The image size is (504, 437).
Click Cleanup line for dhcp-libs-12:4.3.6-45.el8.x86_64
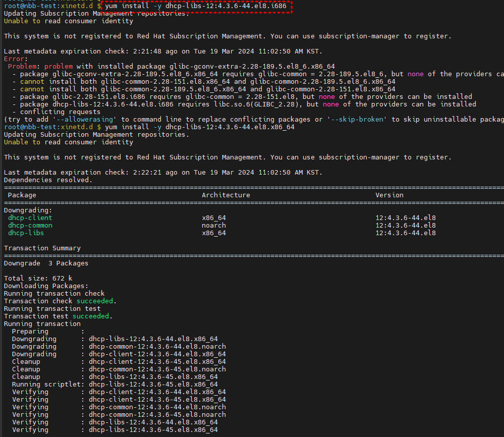[115, 377]
